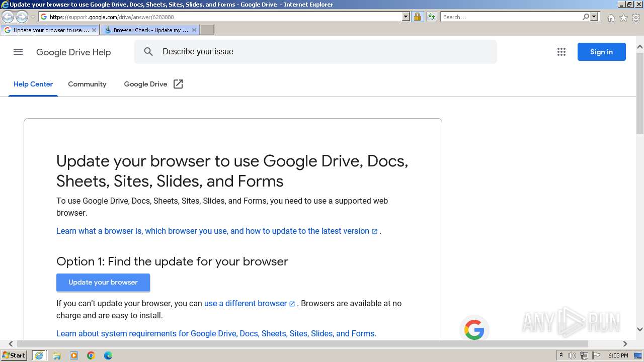644x362 pixels.
Task: Close the 'Update your browser to use' tab
Action: point(94,30)
